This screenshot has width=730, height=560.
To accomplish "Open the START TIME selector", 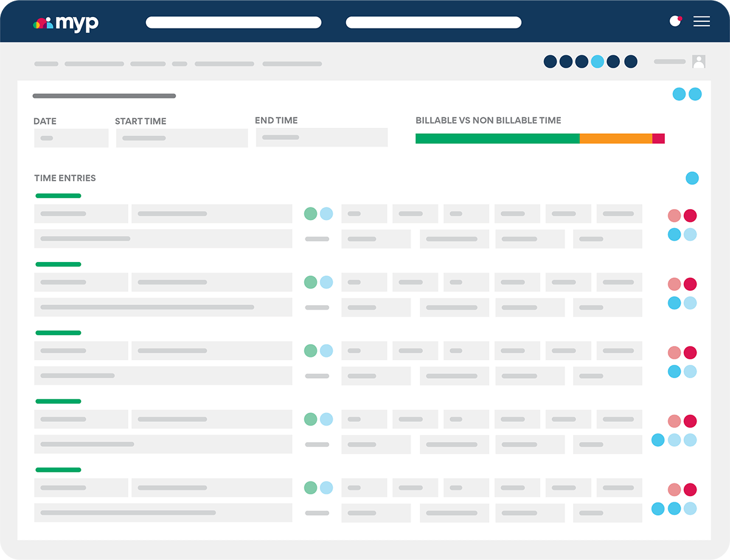I will (x=181, y=138).
